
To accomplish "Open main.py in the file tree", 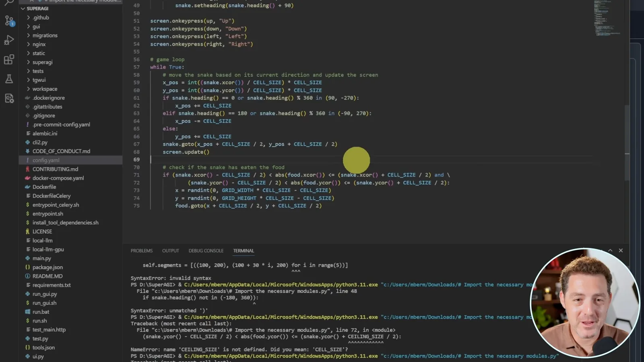I will [42, 258].
